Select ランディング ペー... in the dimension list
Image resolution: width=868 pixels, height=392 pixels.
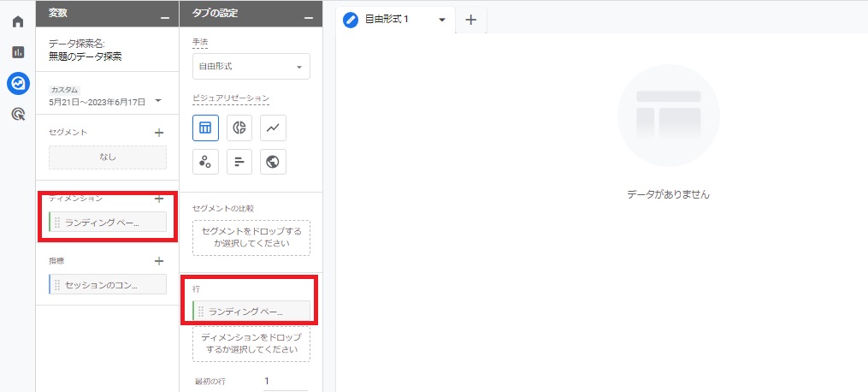(x=108, y=222)
